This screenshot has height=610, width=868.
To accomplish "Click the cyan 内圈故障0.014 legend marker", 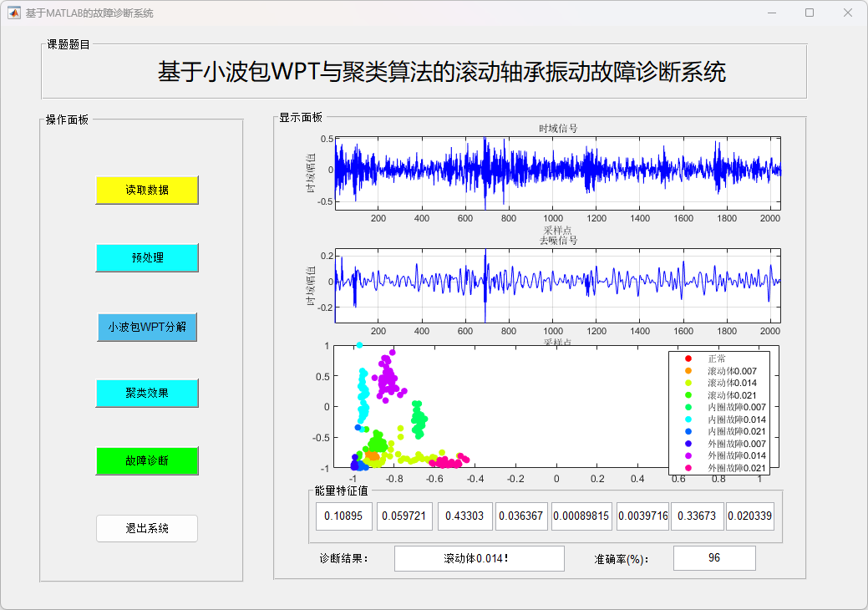I will click(x=688, y=419).
